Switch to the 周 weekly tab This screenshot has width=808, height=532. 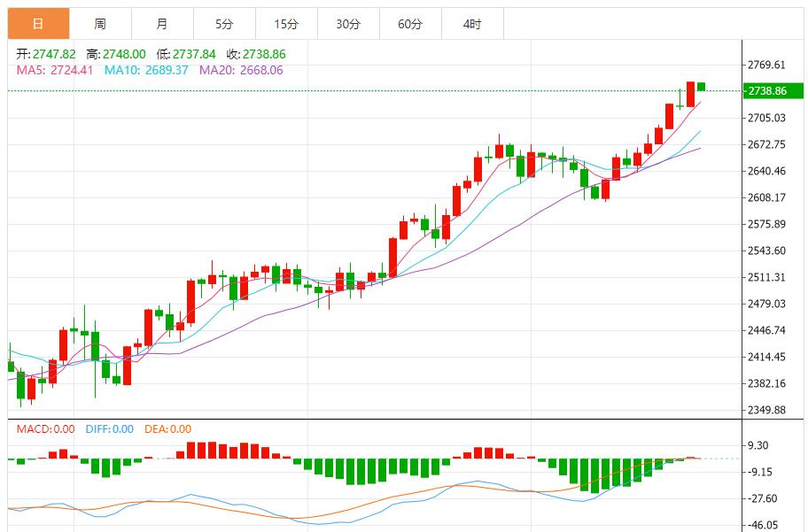tap(100, 24)
